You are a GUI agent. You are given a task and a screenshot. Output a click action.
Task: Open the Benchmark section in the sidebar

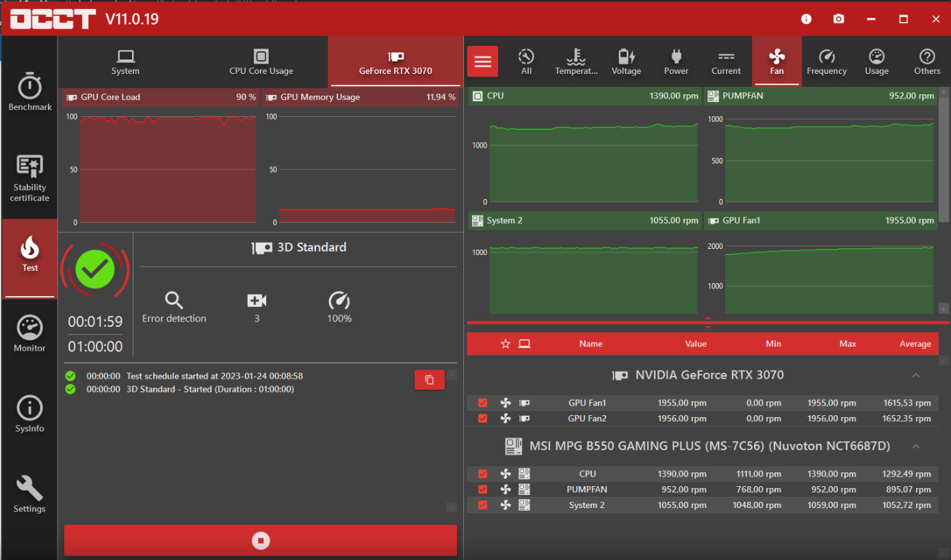tap(29, 92)
